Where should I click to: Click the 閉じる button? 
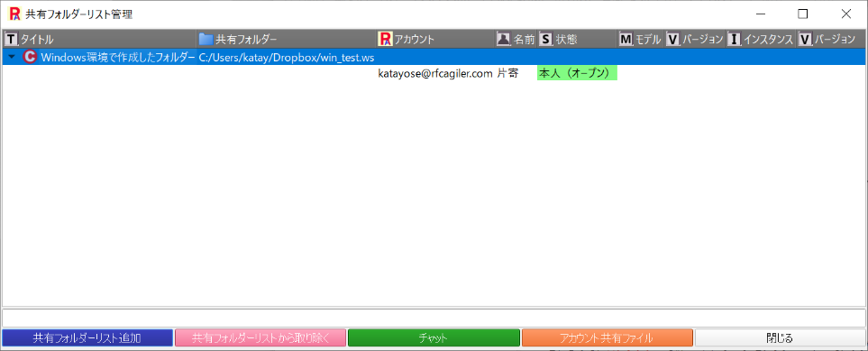pyautogui.click(x=780, y=338)
